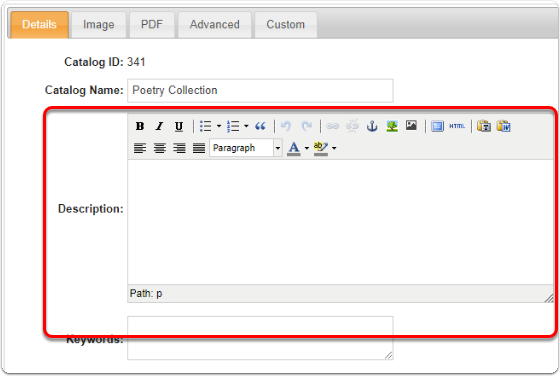Insert an anchor
560x376 pixels.
click(372, 126)
